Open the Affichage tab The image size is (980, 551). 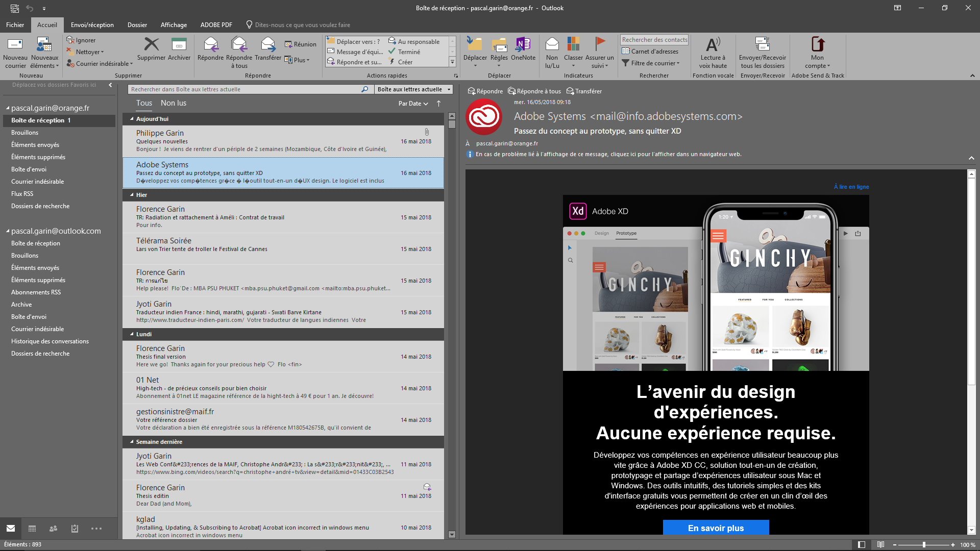point(174,25)
